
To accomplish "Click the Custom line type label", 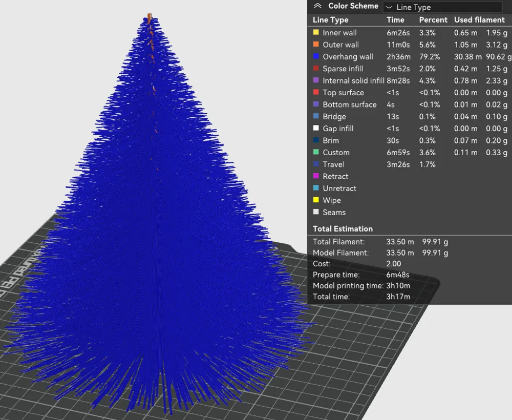I will 336,153.
